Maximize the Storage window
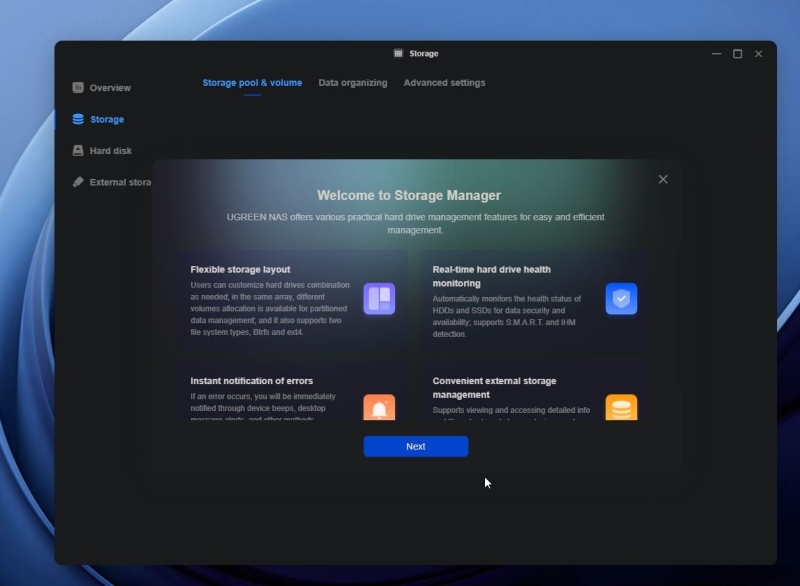The width and height of the screenshot is (800, 586). [x=737, y=54]
